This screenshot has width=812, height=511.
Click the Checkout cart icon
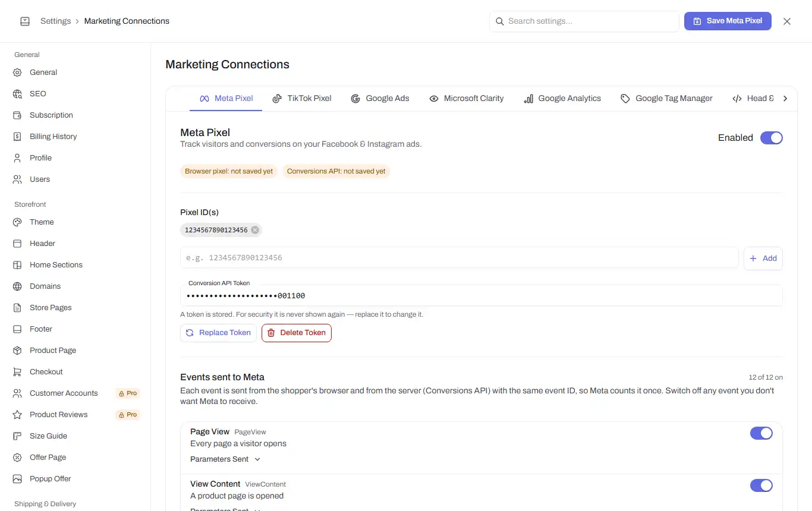click(17, 372)
